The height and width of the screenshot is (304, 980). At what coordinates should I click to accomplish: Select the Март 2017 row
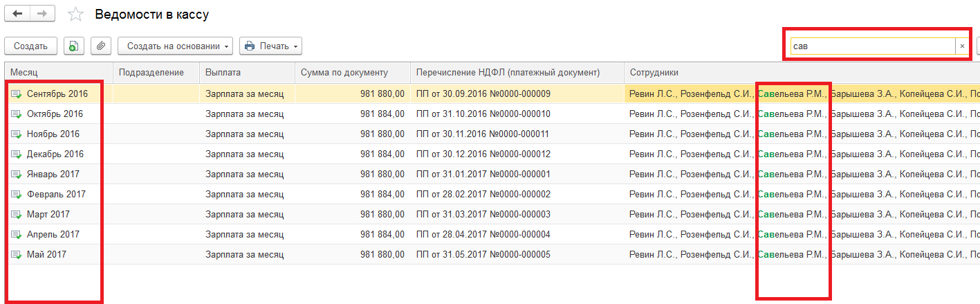pos(492,214)
